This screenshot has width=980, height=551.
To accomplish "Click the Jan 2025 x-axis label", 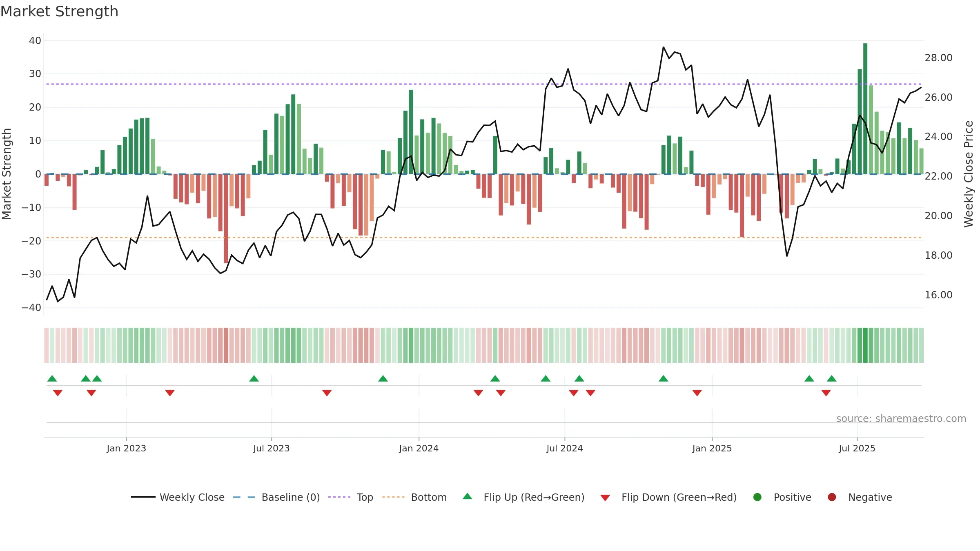I will [712, 448].
